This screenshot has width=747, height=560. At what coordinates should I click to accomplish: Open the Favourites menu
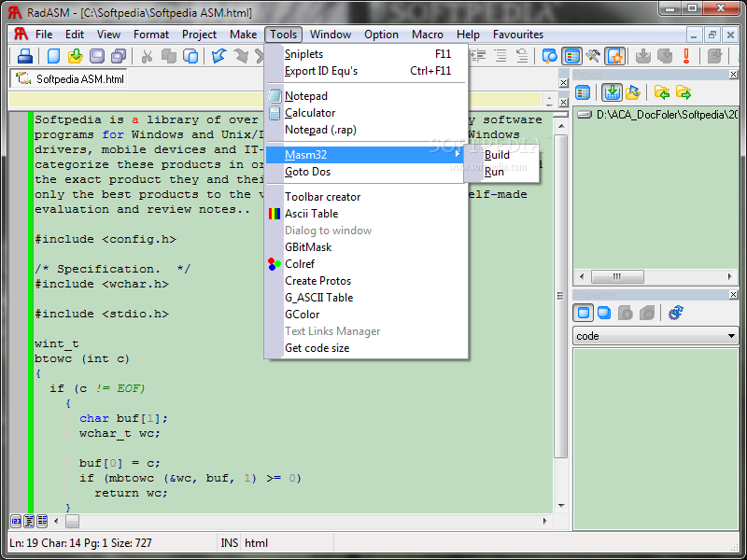tap(518, 35)
